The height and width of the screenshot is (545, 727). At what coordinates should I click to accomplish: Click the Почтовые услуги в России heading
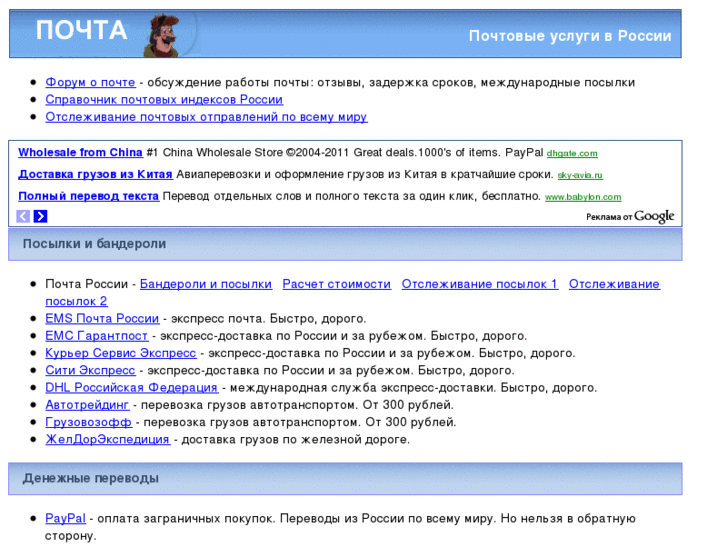[x=570, y=36]
